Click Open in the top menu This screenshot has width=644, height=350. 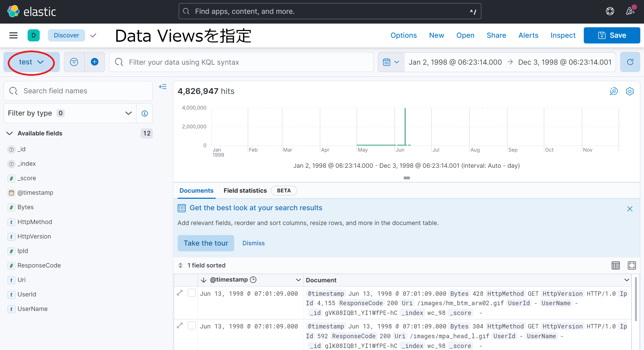pos(465,35)
